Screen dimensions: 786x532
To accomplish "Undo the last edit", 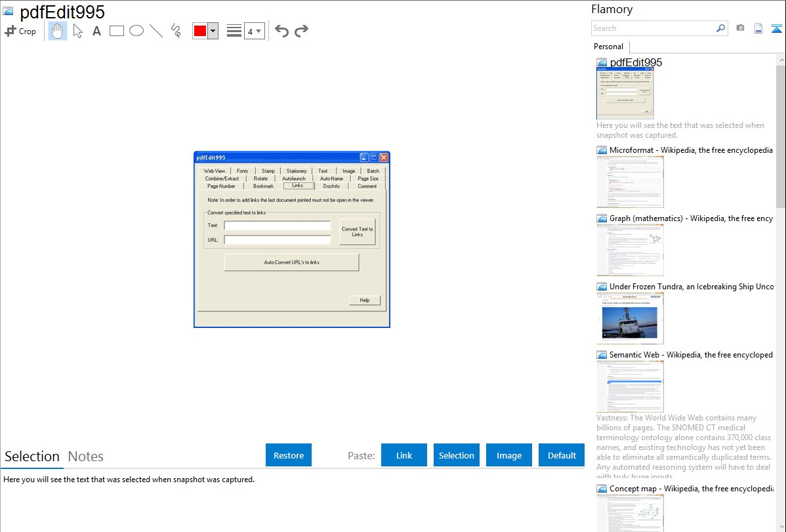I will [281, 31].
